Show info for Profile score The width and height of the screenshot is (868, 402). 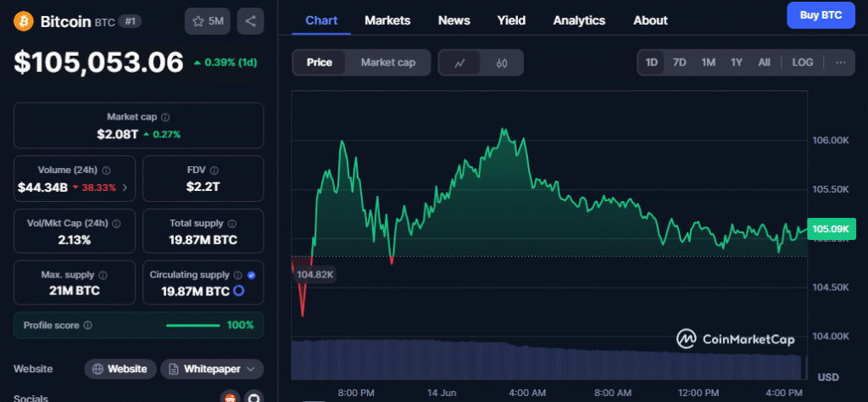pyautogui.click(x=87, y=326)
